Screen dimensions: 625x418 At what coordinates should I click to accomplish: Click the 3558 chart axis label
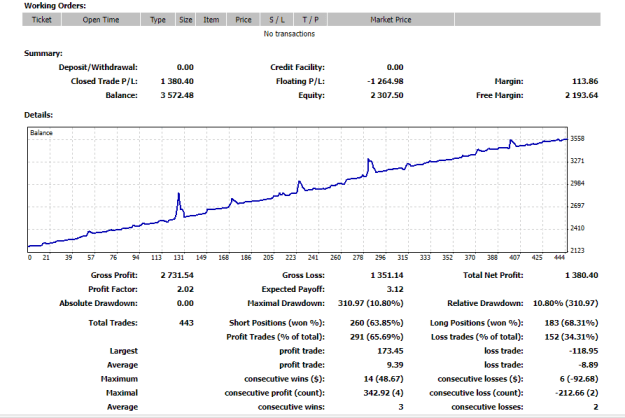click(x=577, y=139)
